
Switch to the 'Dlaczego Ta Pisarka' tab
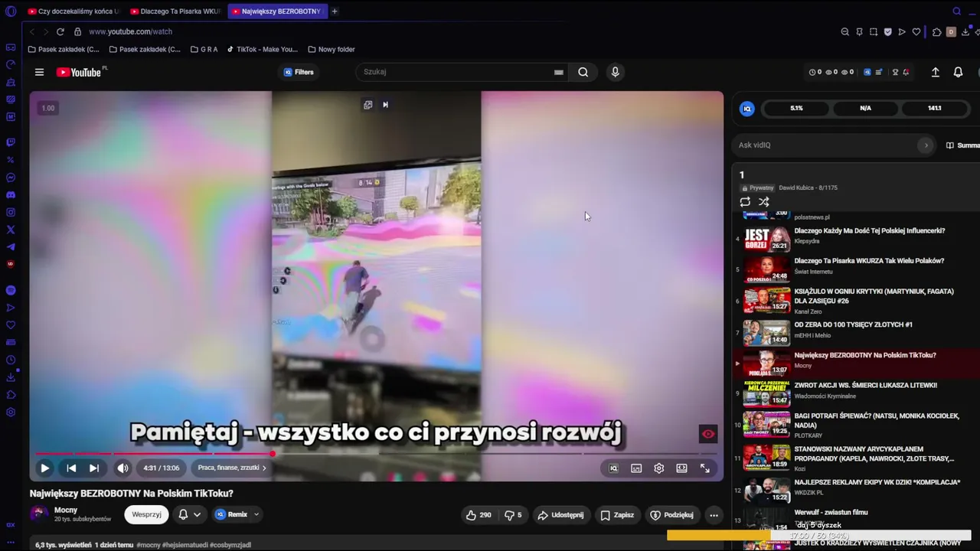pyautogui.click(x=175, y=11)
